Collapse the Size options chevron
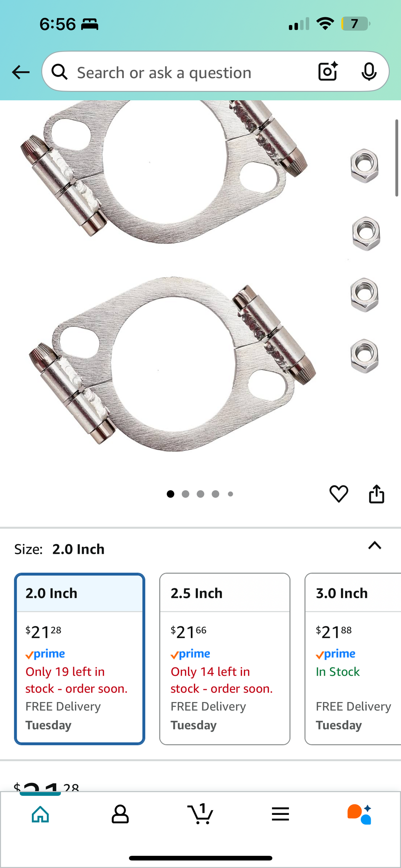The height and width of the screenshot is (868, 401). point(375,545)
